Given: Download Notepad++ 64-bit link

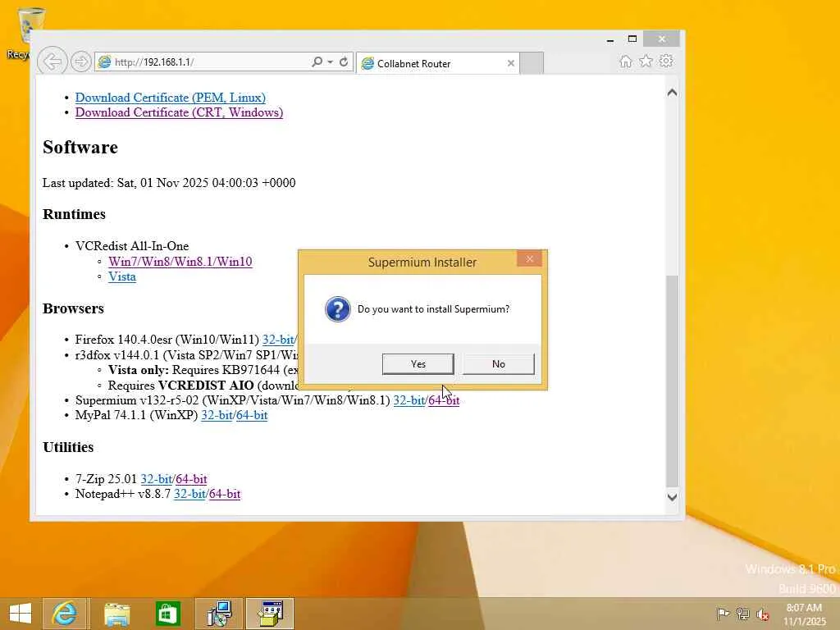Looking at the screenshot, I should point(225,494).
